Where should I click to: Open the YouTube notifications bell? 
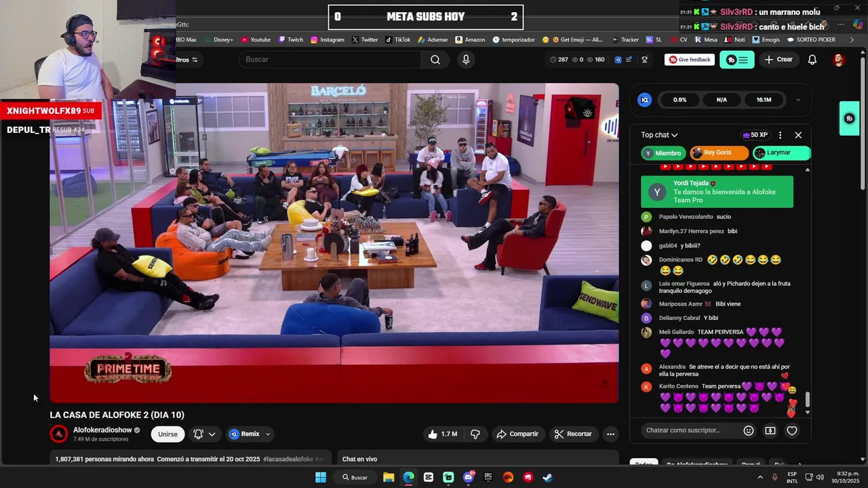tap(812, 60)
